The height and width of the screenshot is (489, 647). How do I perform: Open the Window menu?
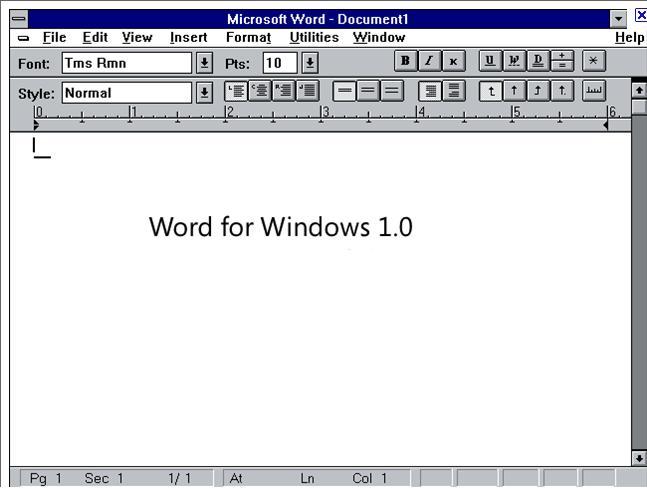(379, 38)
